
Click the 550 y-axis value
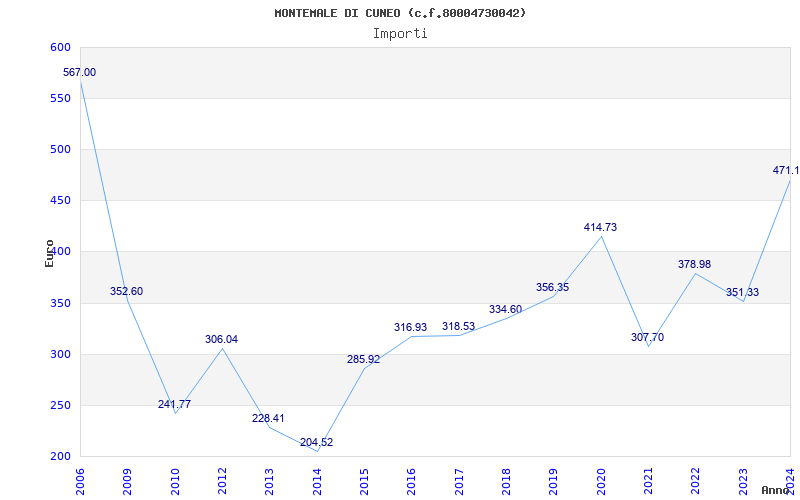click(59, 98)
